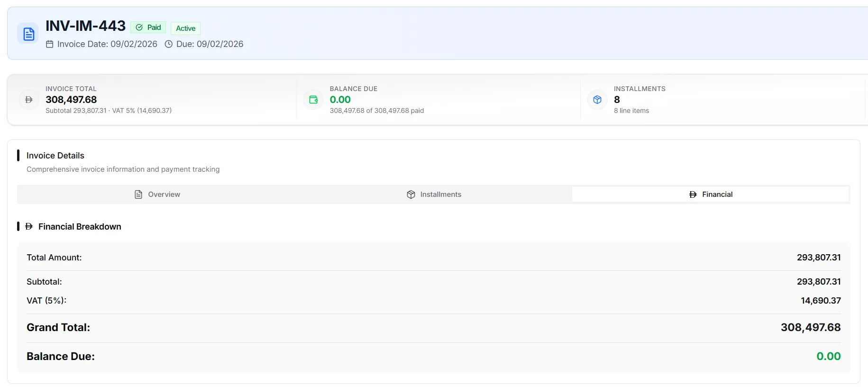Click the green Balance Due 0.00 in breakdown
The width and height of the screenshot is (868, 388).
click(x=828, y=356)
